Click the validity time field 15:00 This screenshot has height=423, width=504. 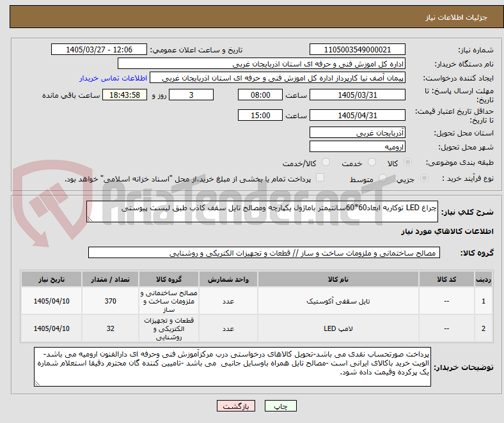[x=260, y=115]
